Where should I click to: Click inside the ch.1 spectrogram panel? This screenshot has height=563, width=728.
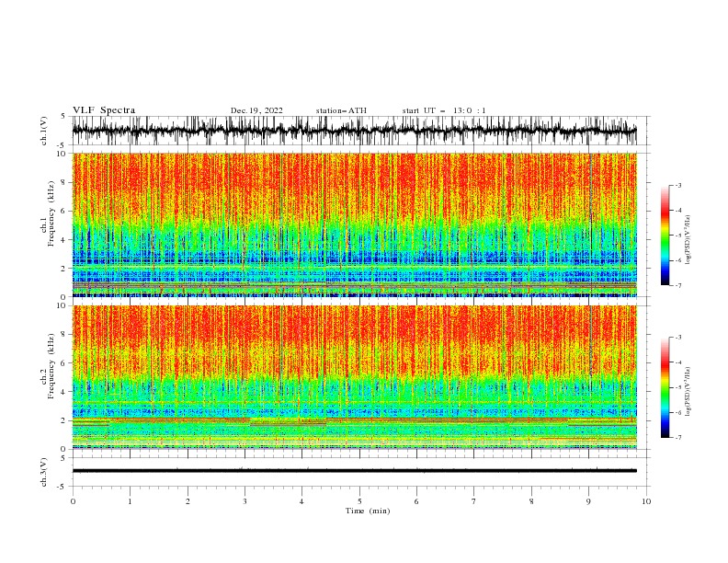point(354,224)
